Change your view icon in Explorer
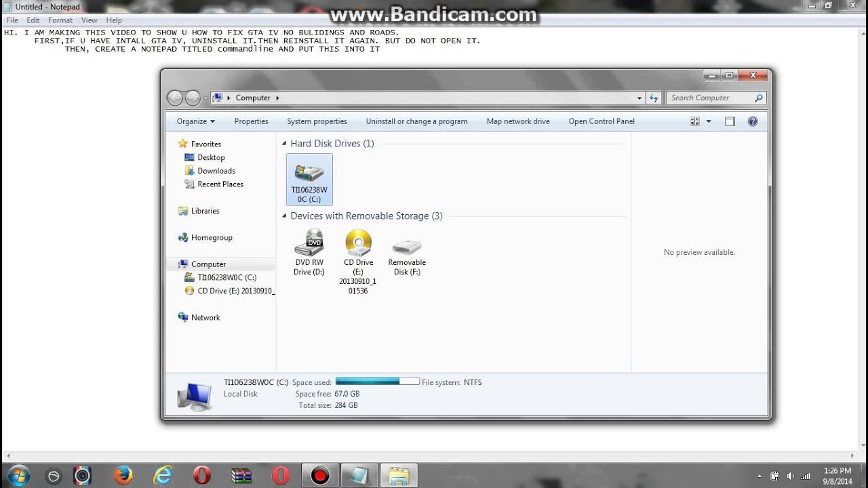 click(694, 121)
